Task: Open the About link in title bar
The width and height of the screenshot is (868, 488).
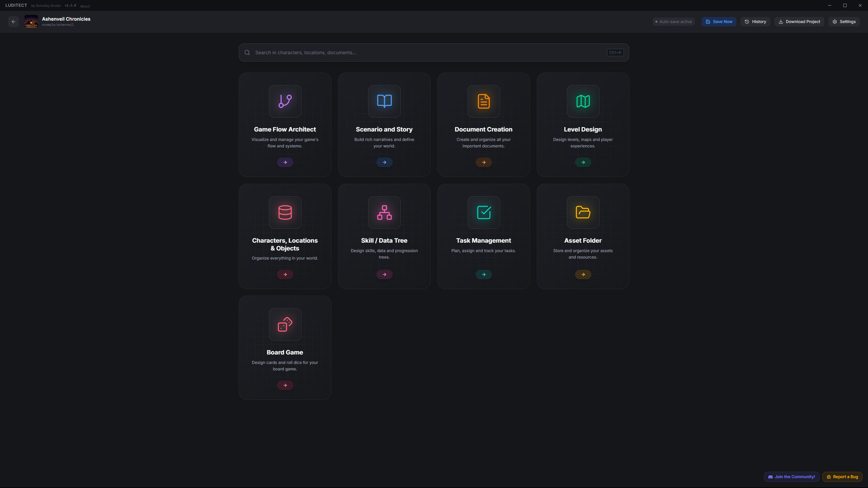Action: tap(85, 6)
